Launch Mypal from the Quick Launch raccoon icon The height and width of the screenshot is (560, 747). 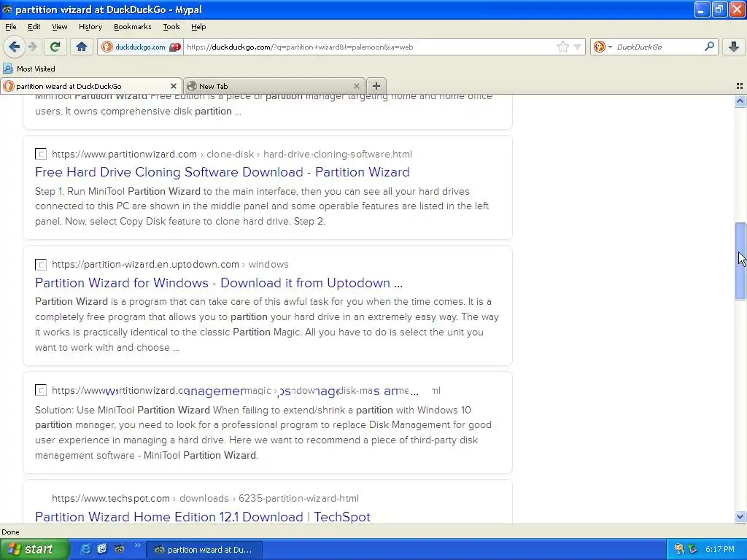[x=119, y=549]
